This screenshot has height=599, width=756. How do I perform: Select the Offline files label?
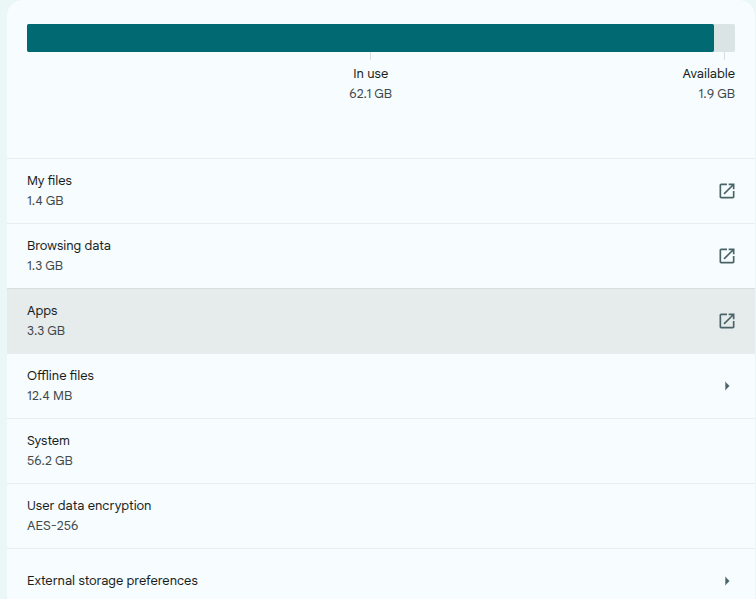pos(60,376)
